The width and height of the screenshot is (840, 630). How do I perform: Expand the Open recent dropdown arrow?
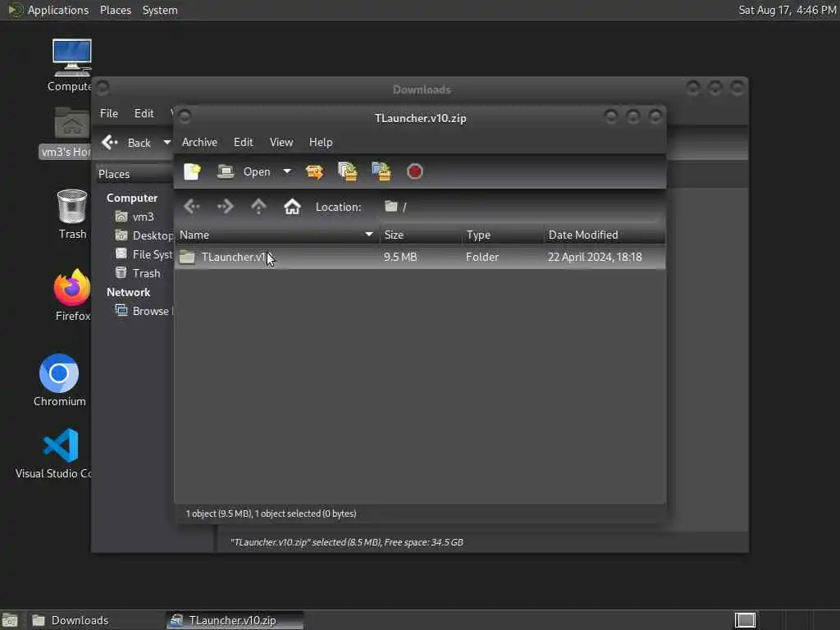click(x=287, y=171)
